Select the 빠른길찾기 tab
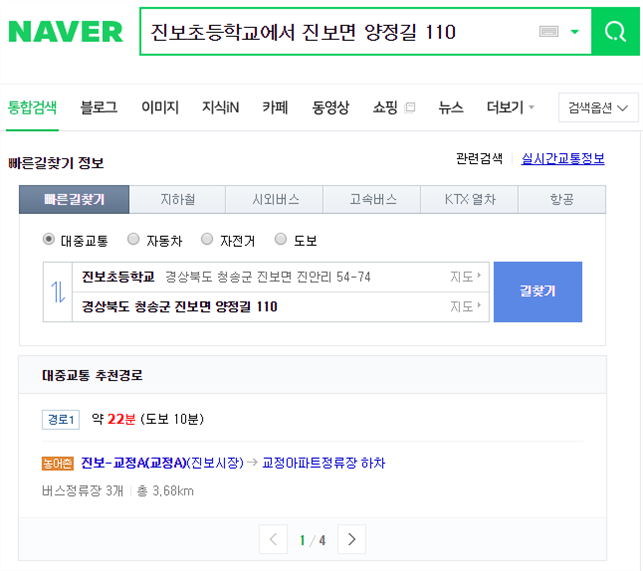Viewport: 643px width, 571px height. coord(74,199)
